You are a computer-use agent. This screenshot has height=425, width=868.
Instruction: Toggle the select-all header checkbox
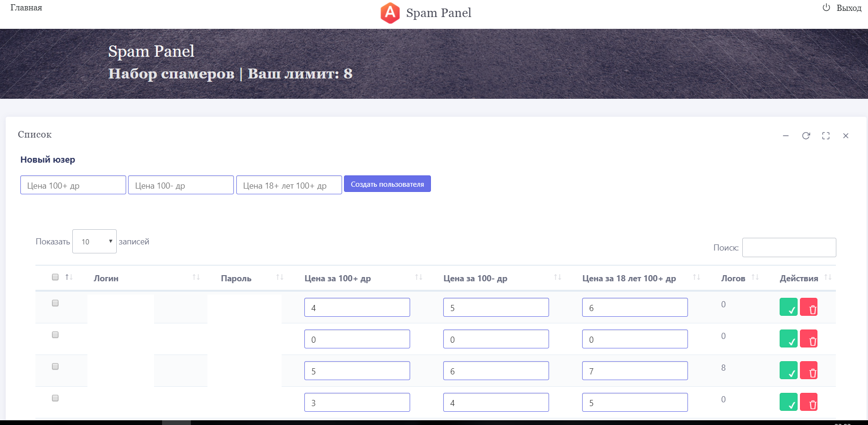pyautogui.click(x=55, y=277)
